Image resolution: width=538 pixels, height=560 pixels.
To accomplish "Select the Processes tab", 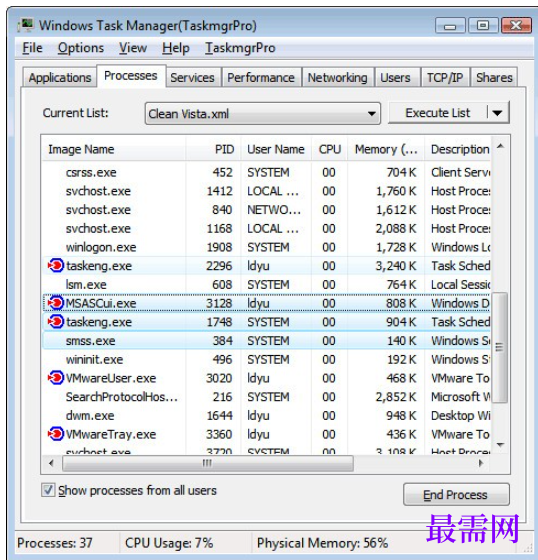I will coord(131,75).
